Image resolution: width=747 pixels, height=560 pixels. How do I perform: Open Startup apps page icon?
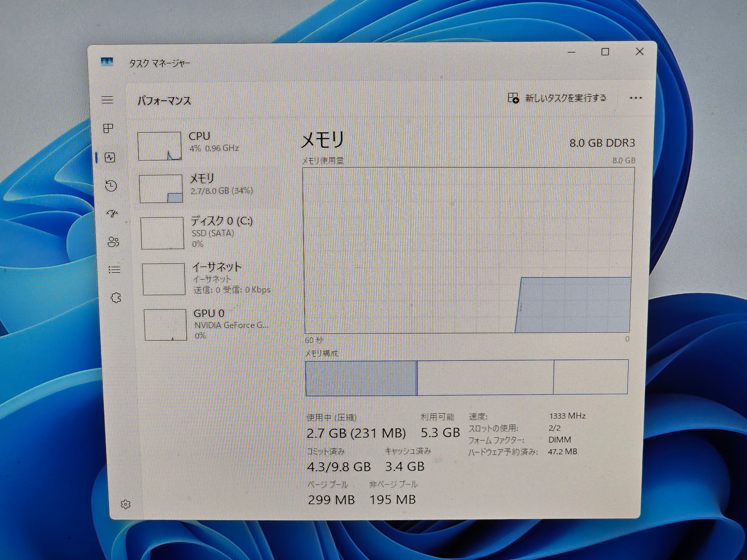[112, 214]
